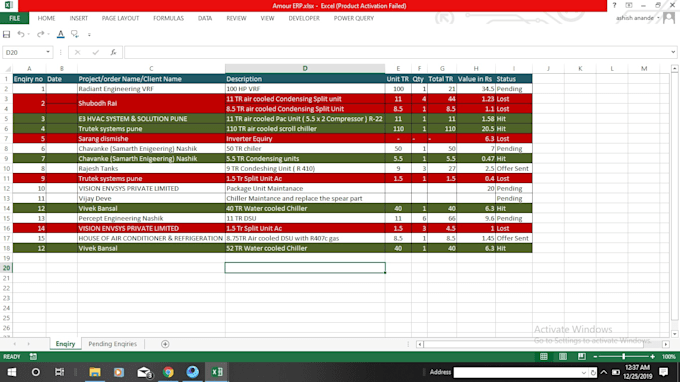The height and width of the screenshot is (382, 680).
Task: Select cell '110 TR air cooled scroll chiller'
Action: point(305,129)
